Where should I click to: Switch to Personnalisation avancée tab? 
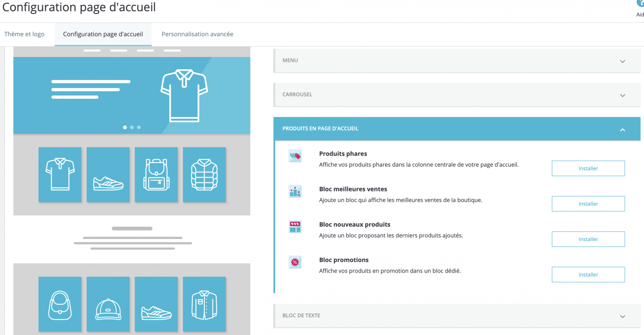coord(197,34)
